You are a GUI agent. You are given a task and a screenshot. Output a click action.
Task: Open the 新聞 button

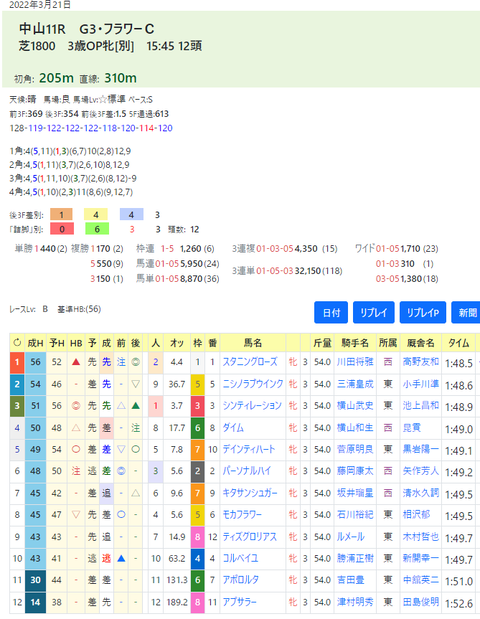pos(467,313)
